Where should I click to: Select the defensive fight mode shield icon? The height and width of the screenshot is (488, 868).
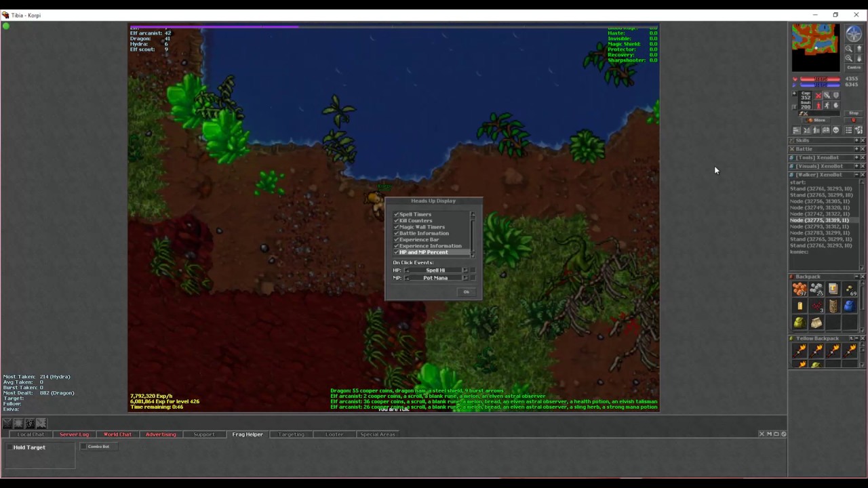835,96
